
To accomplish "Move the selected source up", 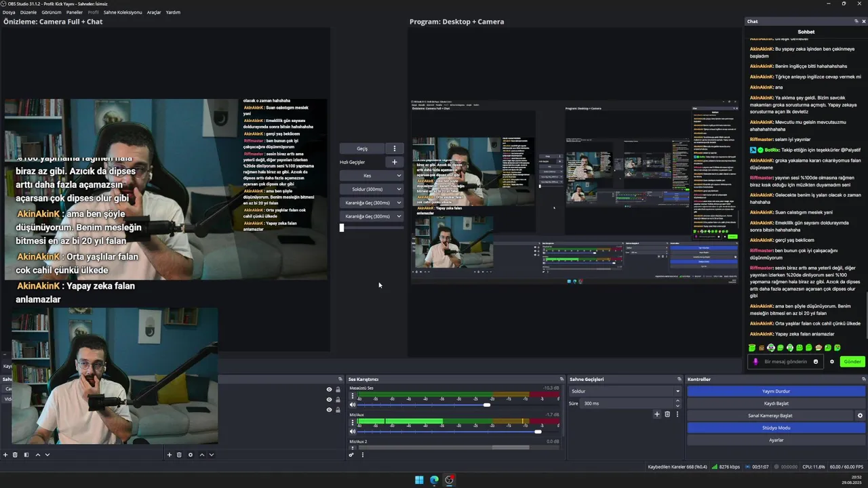I will [202, 455].
